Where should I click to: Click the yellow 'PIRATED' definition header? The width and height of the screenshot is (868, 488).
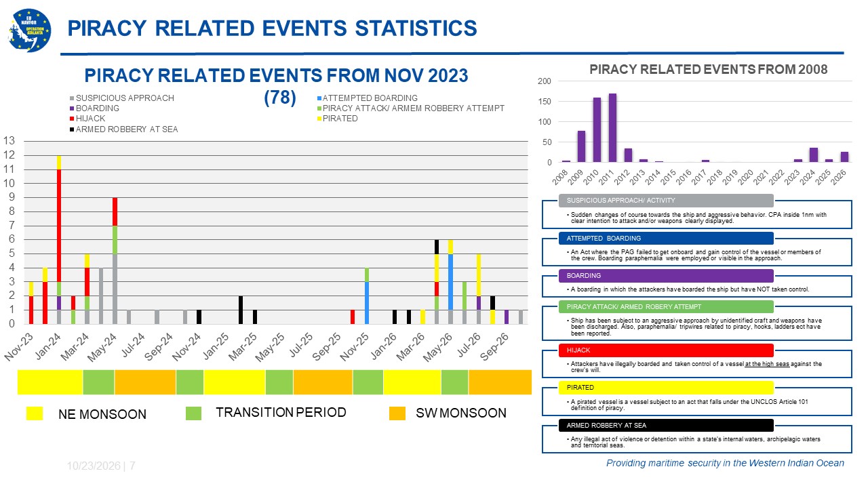point(665,388)
